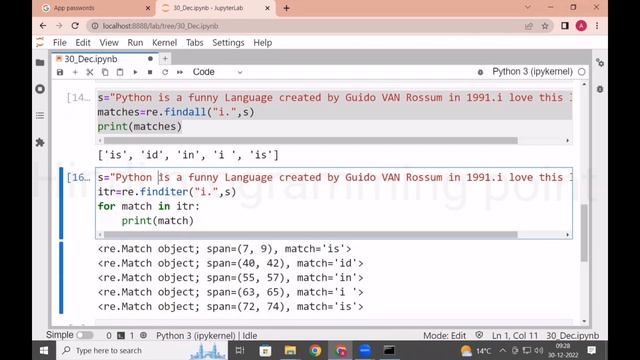This screenshot has height=360, width=640.
Task: Cut the selected cell with the scissors icon
Action: (x=90, y=72)
